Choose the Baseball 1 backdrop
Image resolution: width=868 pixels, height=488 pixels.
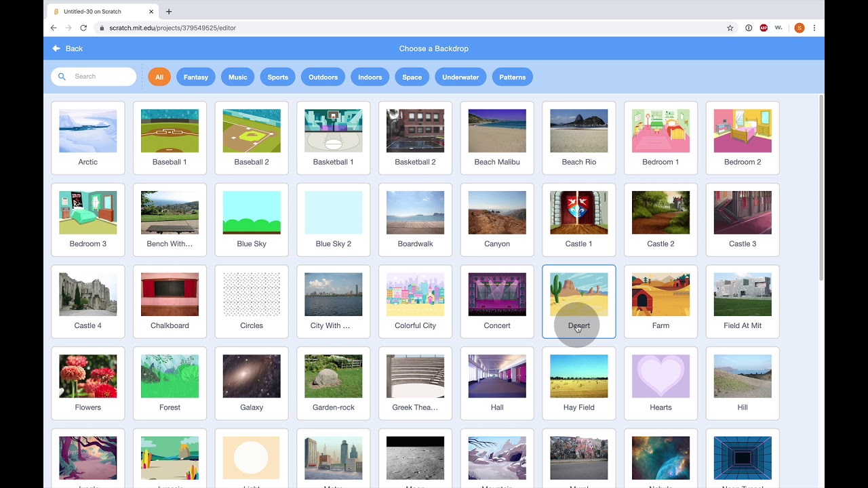[170, 138]
